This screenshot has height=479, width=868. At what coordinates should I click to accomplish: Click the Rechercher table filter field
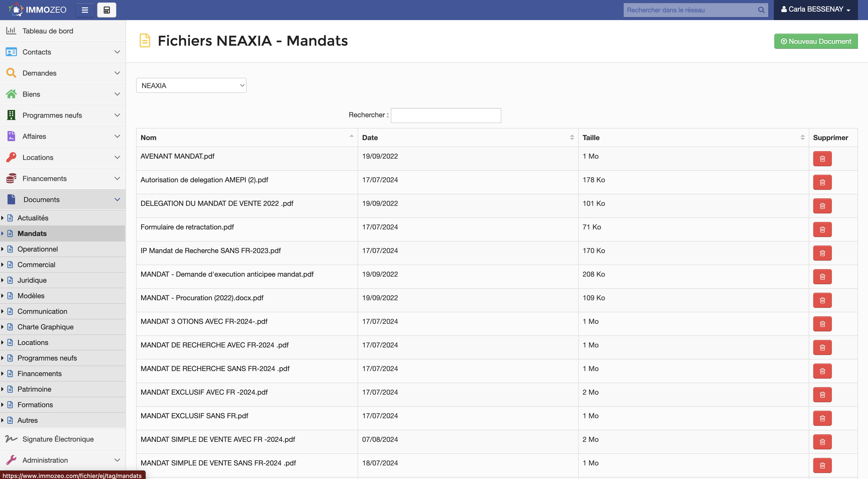(x=446, y=115)
